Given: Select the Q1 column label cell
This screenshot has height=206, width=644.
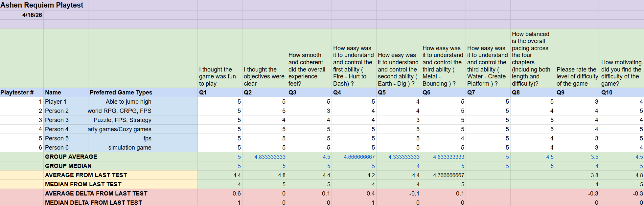Looking at the screenshot, I should tap(220, 93).
